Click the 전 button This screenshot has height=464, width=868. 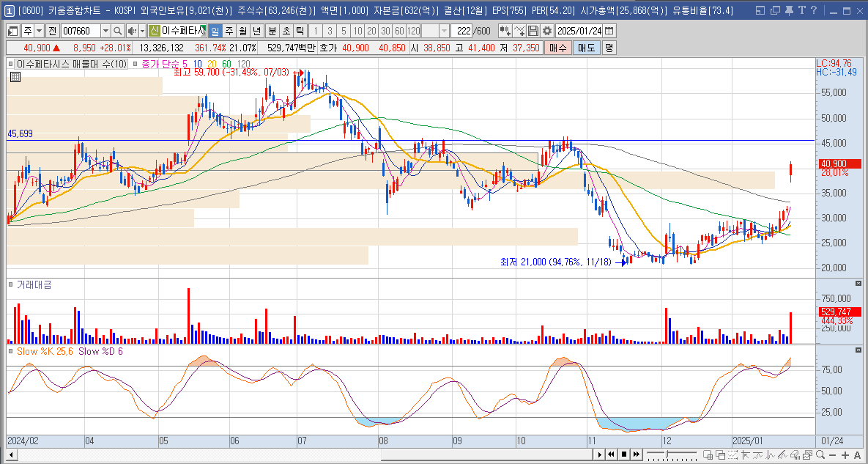(x=52, y=31)
